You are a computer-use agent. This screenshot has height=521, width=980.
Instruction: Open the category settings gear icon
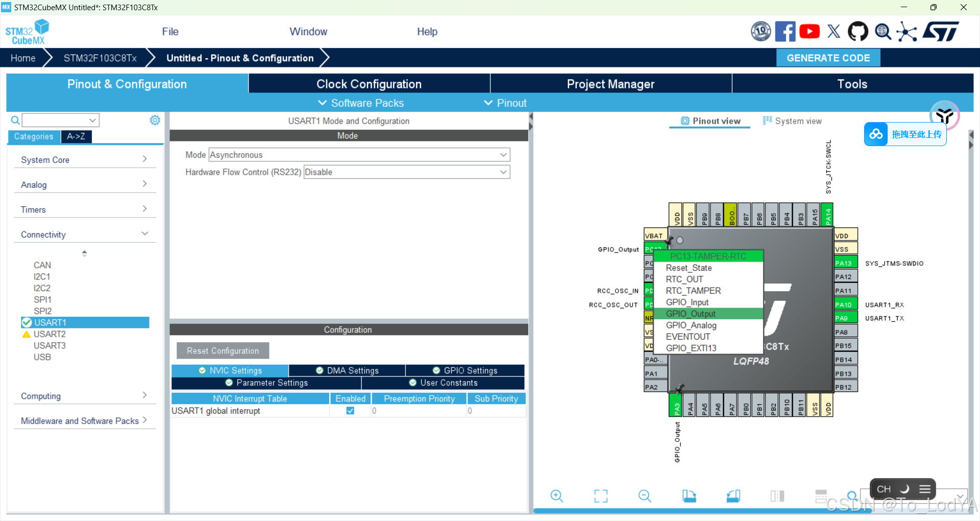tap(155, 120)
